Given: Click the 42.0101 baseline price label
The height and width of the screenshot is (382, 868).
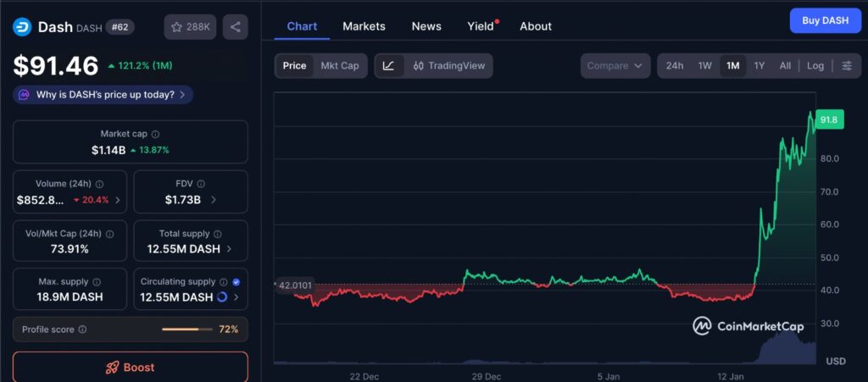Looking at the screenshot, I should click(295, 285).
